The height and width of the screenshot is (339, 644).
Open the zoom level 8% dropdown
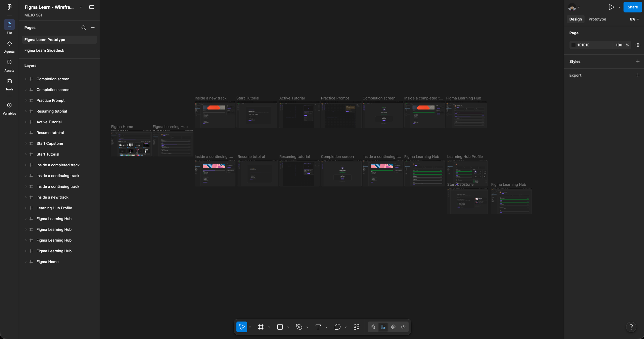[634, 19]
